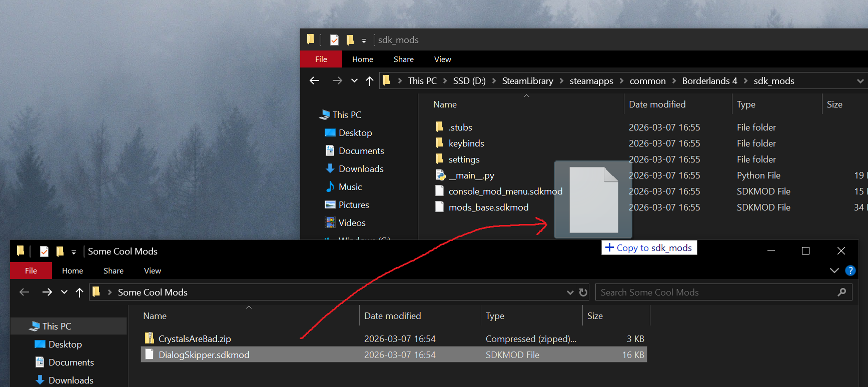Open the View tab in sdk_mods window
The height and width of the screenshot is (387, 868).
click(x=442, y=59)
